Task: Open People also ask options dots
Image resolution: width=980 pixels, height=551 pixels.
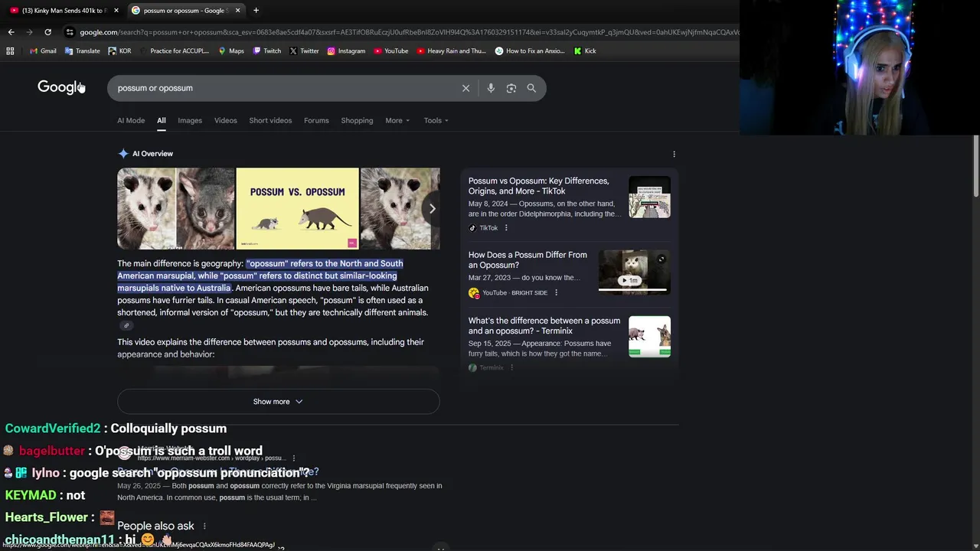Action: point(204,526)
